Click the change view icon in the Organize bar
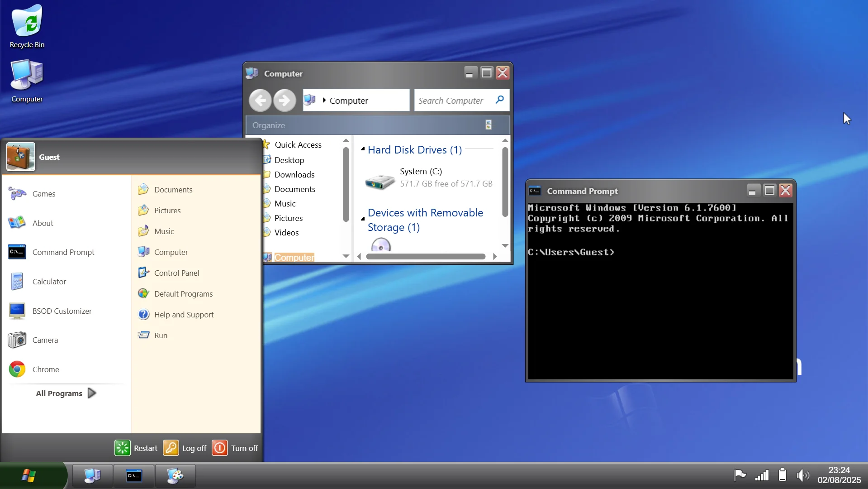The height and width of the screenshot is (489, 868). (488, 125)
